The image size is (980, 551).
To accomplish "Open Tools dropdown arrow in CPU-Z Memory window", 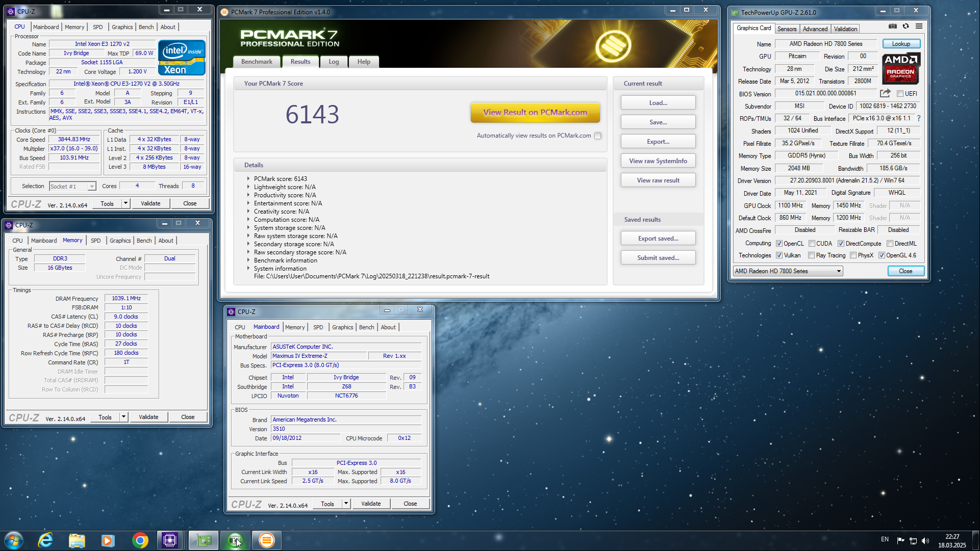I will tap(123, 417).
